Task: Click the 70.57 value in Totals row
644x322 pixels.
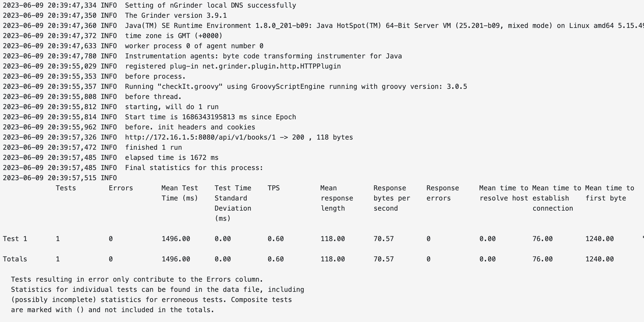Action: point(383,259)
